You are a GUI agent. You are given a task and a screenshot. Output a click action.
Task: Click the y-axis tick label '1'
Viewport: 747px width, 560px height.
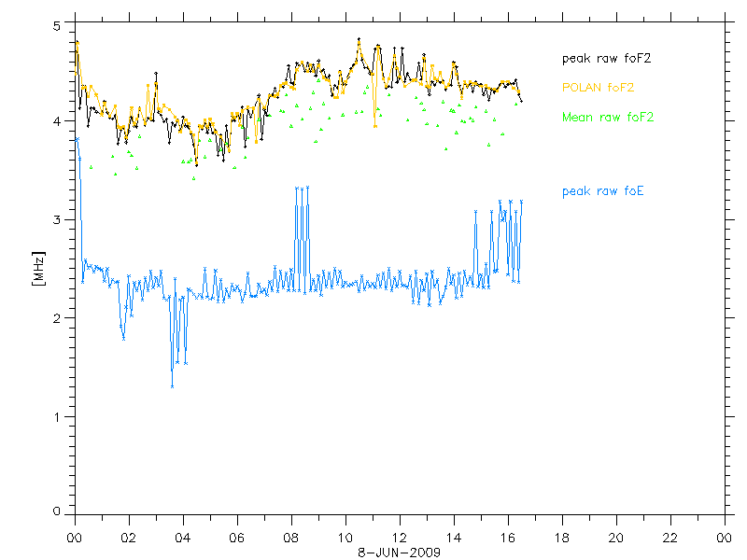[x=57, y=417]
